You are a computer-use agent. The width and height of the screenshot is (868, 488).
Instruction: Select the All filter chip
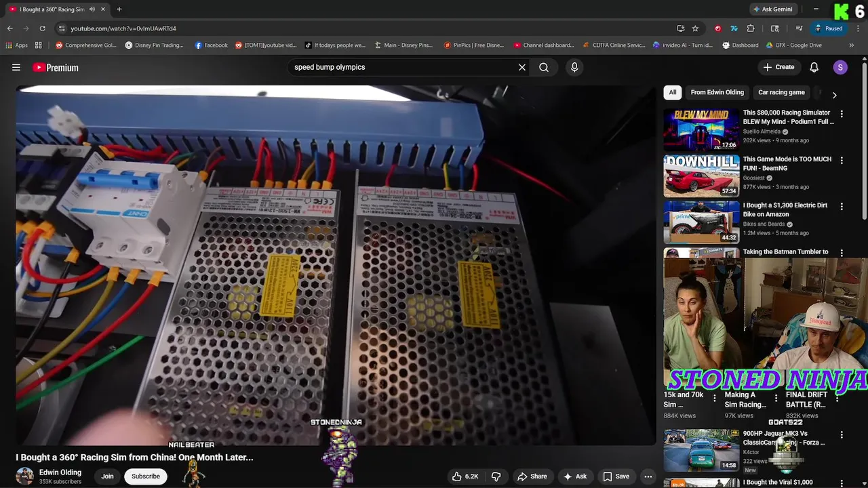pyautogui.click(x=673, y=92)
